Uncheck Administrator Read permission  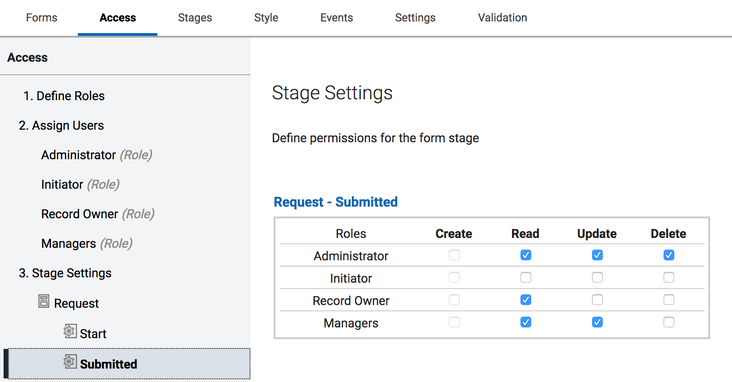coord(526,255)
